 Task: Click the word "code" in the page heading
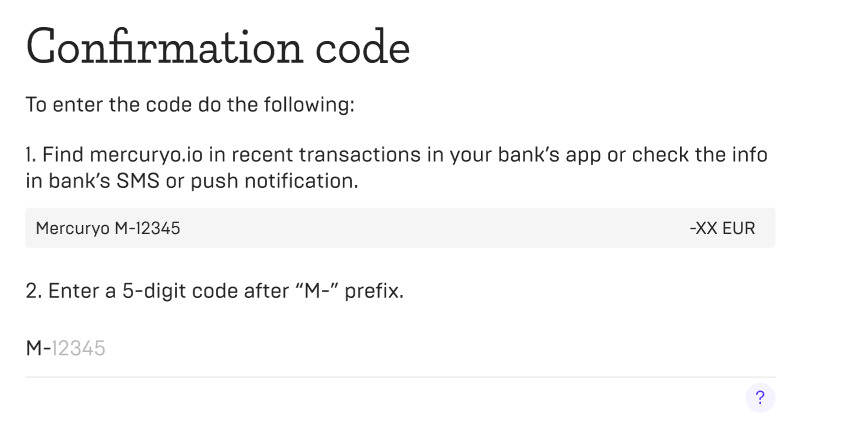click(366, 47)
